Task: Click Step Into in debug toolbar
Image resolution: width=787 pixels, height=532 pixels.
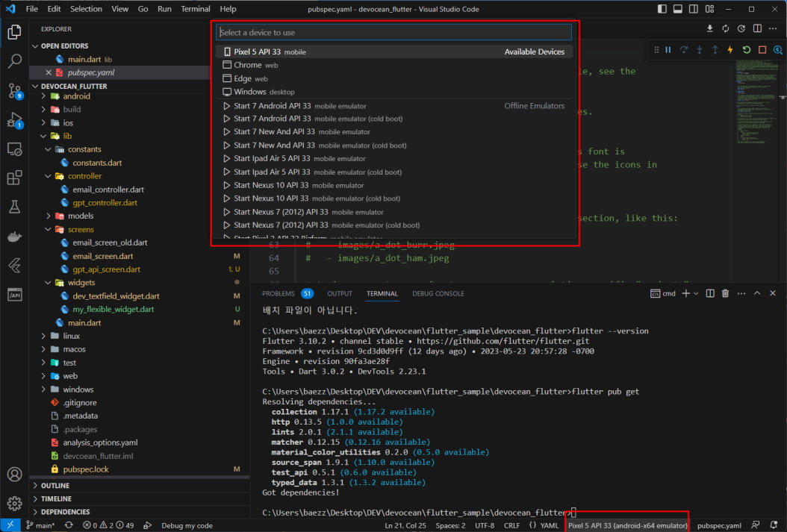Action: coord(699,50)
